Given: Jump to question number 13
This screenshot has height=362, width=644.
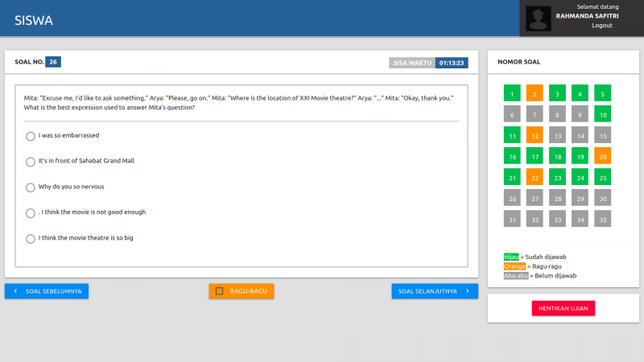Looking at the screenshot, I should tap(557, 135).
